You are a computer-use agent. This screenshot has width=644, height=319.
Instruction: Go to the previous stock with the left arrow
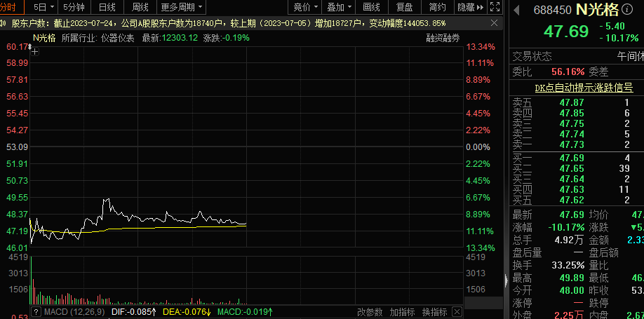[517, 9]
